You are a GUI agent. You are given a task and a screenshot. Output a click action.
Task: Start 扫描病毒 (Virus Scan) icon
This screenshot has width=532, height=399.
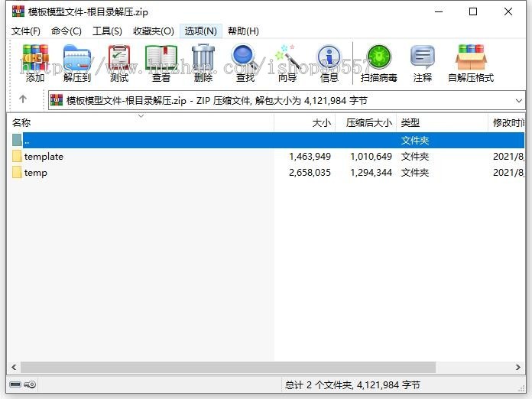coord(379,63)
